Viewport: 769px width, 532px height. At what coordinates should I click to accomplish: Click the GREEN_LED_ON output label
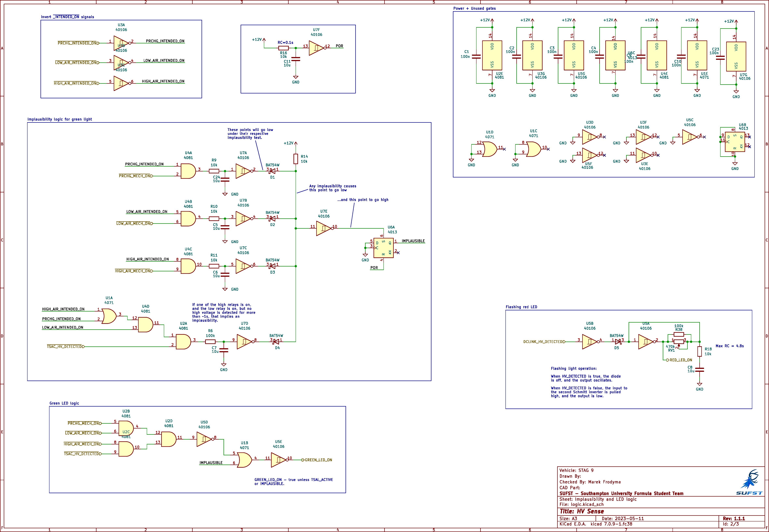point(318,460)
